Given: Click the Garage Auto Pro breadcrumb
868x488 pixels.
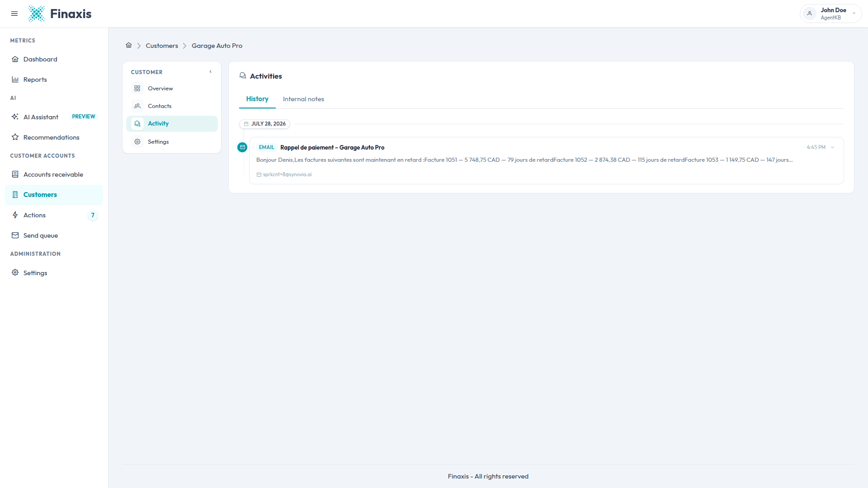Looking at the screenshot, I should [x=217, y=46].
